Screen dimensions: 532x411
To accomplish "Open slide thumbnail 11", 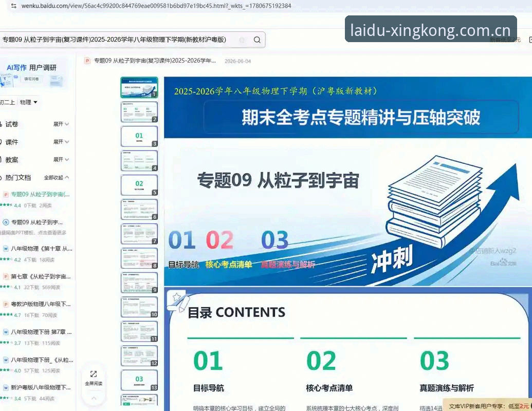I will (x=139, y=332).
